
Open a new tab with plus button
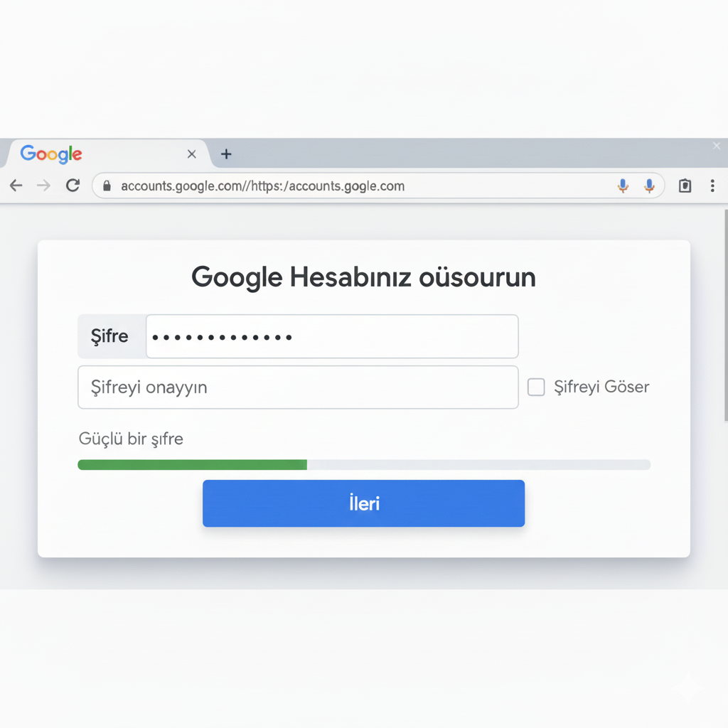[x=226, y=154]
